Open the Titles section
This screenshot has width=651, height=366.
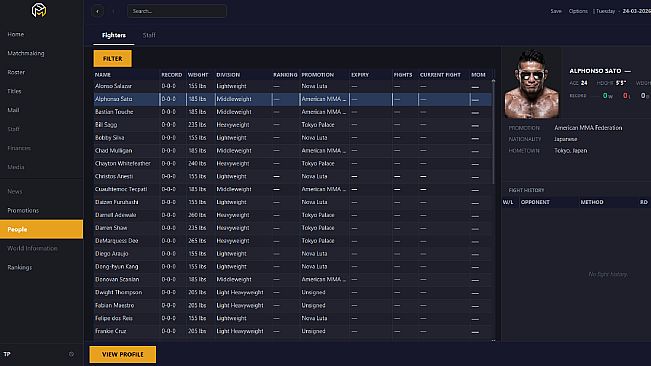pyautogui.click(x=15, y=91)
